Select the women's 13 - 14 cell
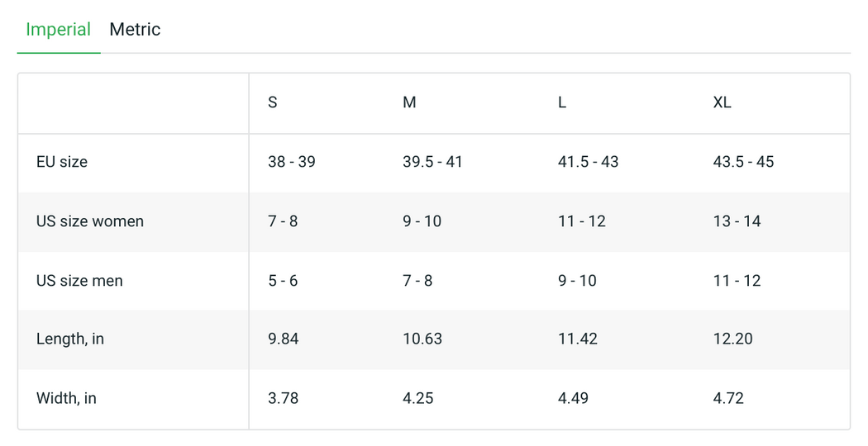Screen dimensions: 868x446 pyautogui.click(x=737, y=221)
